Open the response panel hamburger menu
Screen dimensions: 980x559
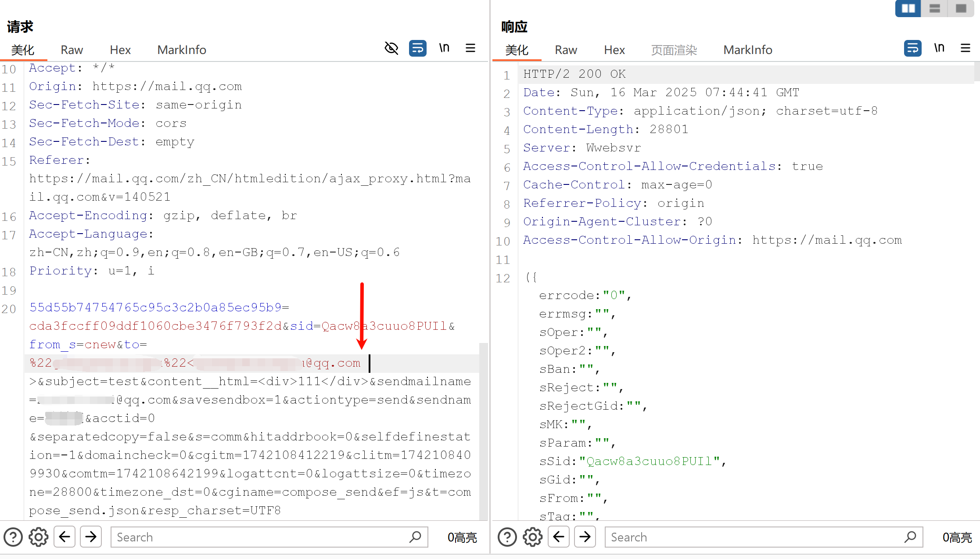tap(966, 48)
